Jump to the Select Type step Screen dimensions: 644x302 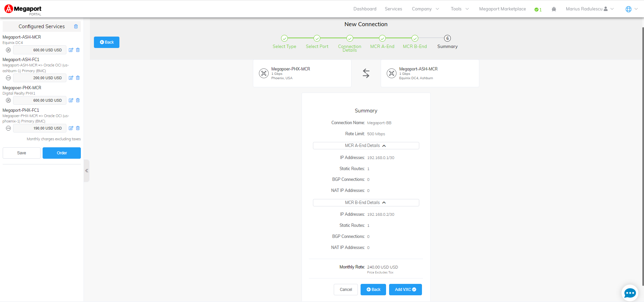pos(284,42)
